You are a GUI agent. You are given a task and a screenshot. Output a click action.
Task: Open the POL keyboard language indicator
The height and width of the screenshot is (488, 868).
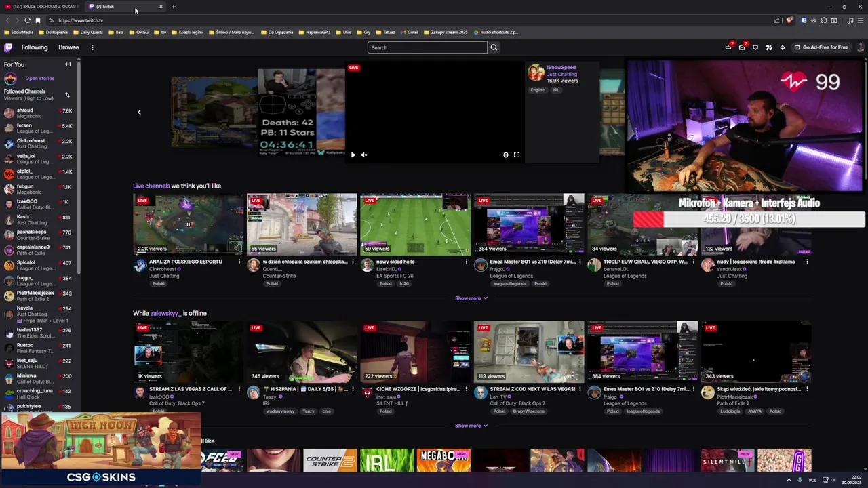(x=812, y=480)
